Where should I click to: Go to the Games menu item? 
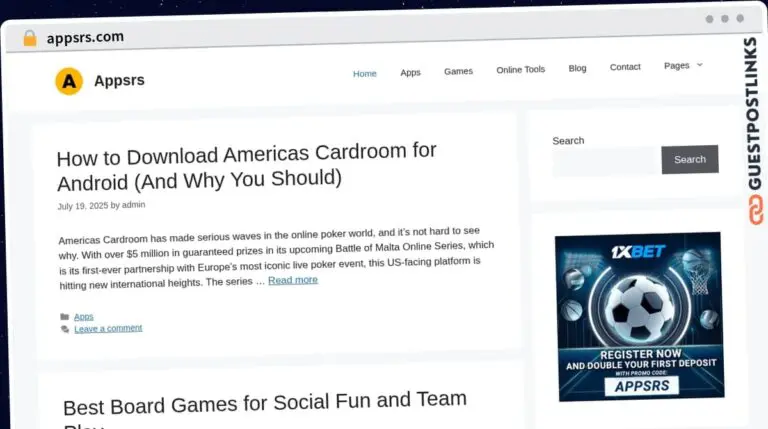(x=458, y=71)
